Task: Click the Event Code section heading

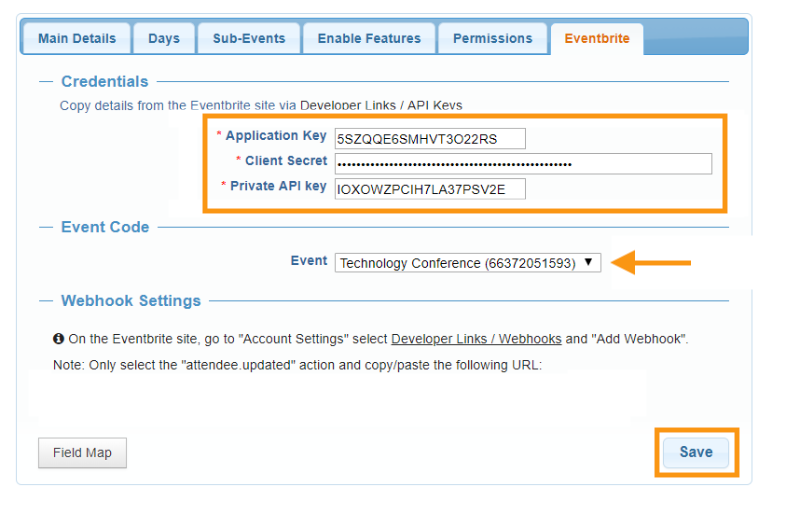Action: pyautogui.click(x=105, y=227)
